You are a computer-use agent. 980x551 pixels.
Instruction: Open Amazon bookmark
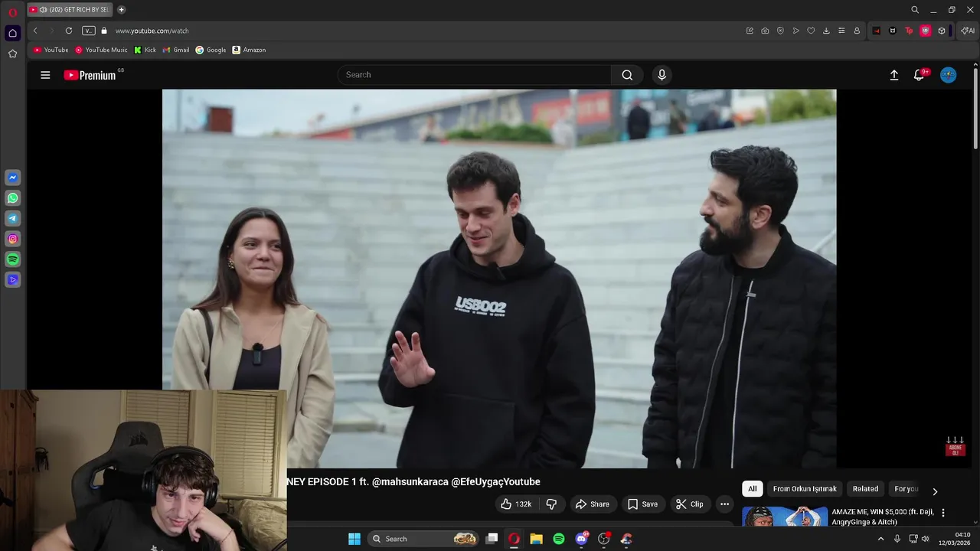(249, 50)
